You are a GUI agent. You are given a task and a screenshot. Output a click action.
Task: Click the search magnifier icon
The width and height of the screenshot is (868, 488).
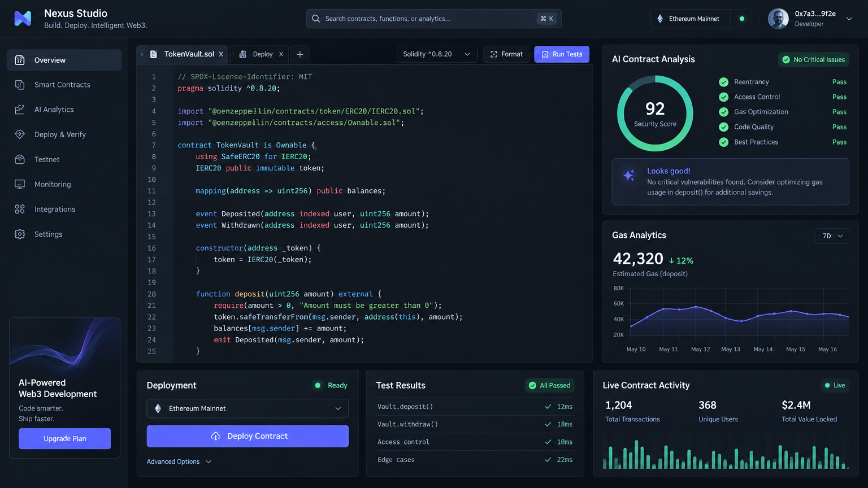[316, 19]
